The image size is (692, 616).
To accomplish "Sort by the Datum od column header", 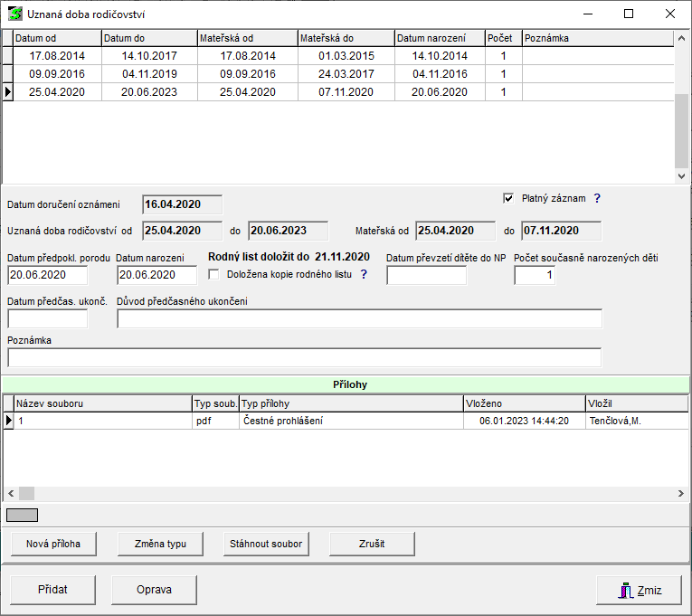I will [56, 38].
